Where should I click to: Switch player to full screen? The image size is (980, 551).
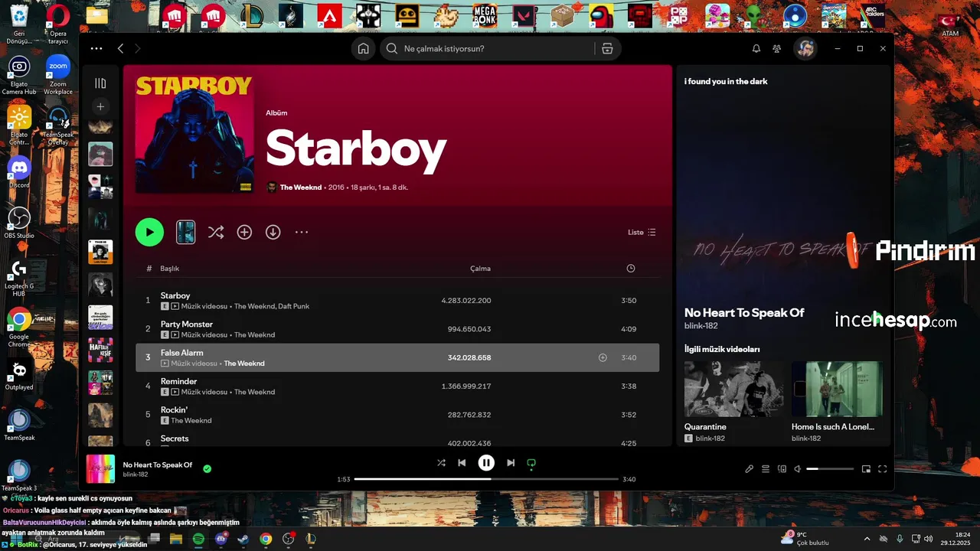click(x=882, y=468)
